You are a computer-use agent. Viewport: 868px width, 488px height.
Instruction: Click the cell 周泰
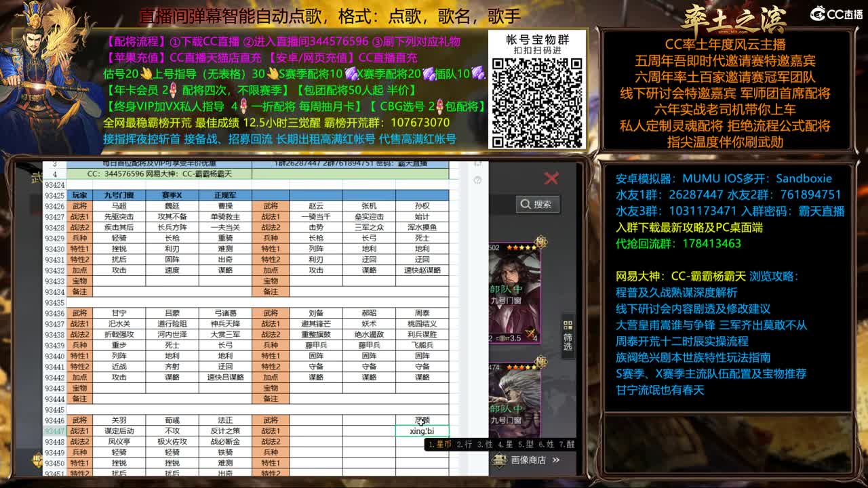[422, 313]
